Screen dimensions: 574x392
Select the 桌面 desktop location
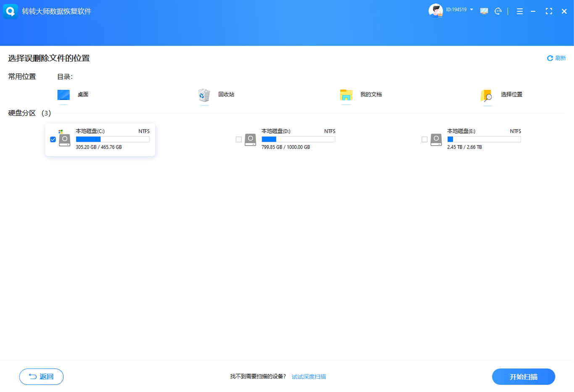pyautogui.click(x=73, y=95)
